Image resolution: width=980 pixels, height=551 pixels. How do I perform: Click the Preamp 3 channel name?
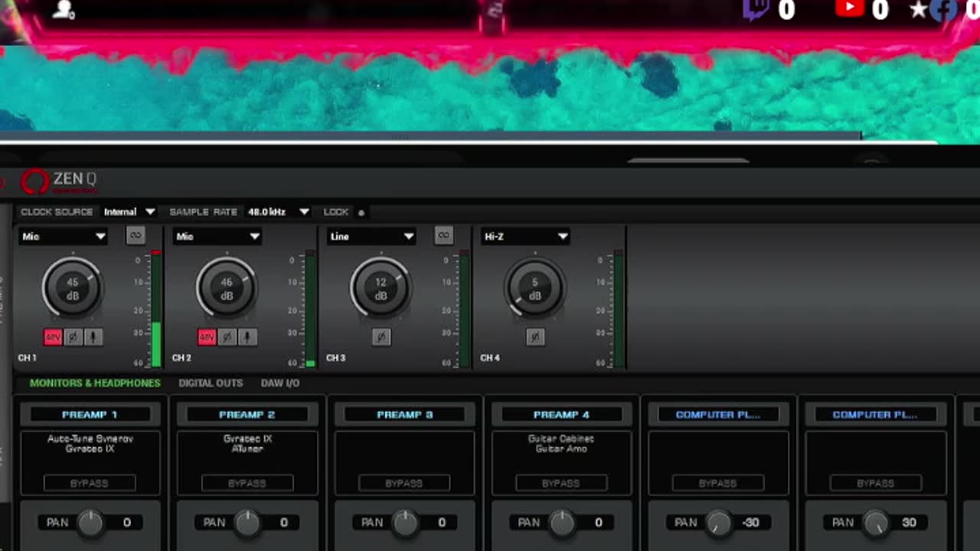click(x=404, y=415)
